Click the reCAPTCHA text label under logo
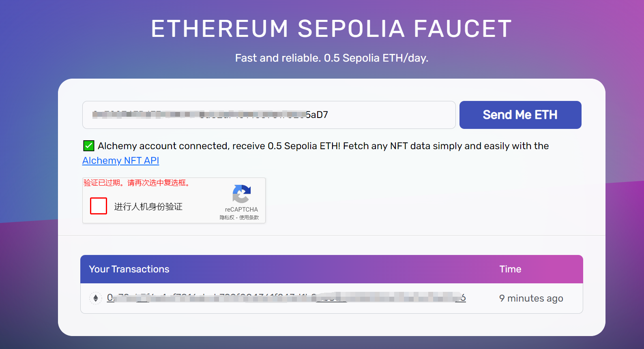The width and height of the screenshot is (644, 349). tap(241, 210)
